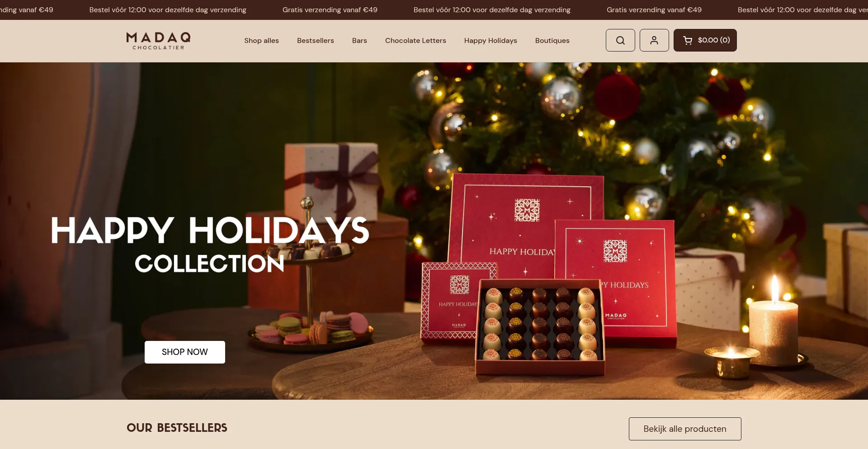Open the Shop alles menu
Image resolution: width=868 pixels, height=449 pixels.
click(x=261, y=41)
